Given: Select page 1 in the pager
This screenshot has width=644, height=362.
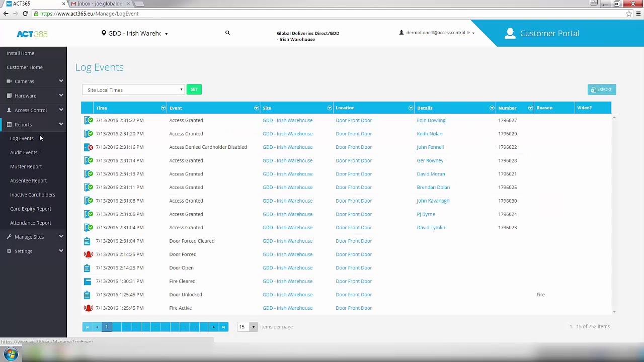Looking at the screenshot, I should [106, 327].
